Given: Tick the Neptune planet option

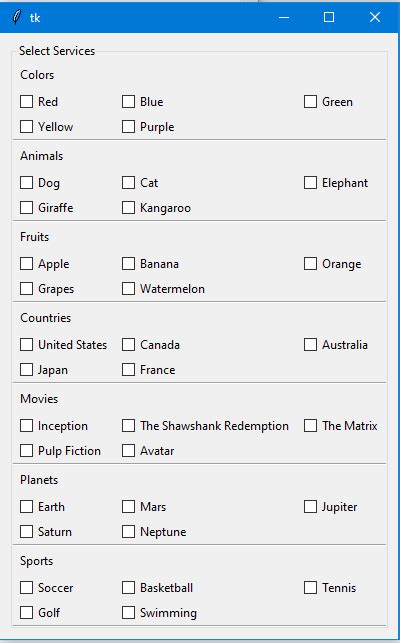Looking at the screenshot, I should (128, 532).
